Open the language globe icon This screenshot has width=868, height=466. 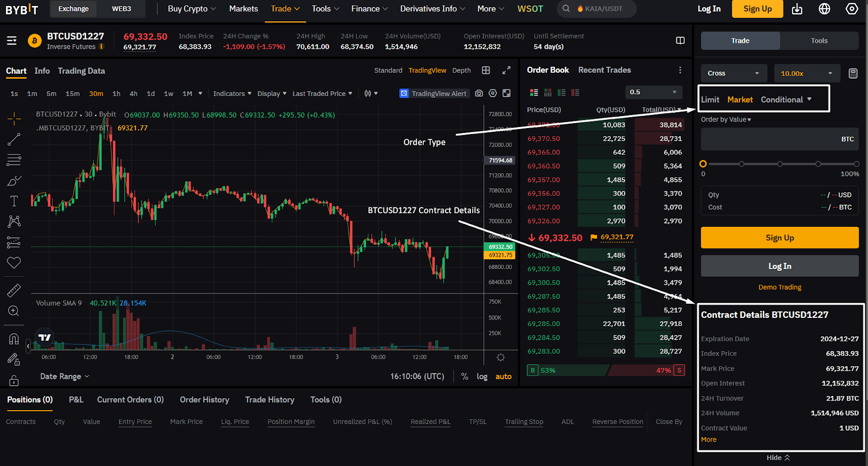pyautogui.click(x=825, y=9)
